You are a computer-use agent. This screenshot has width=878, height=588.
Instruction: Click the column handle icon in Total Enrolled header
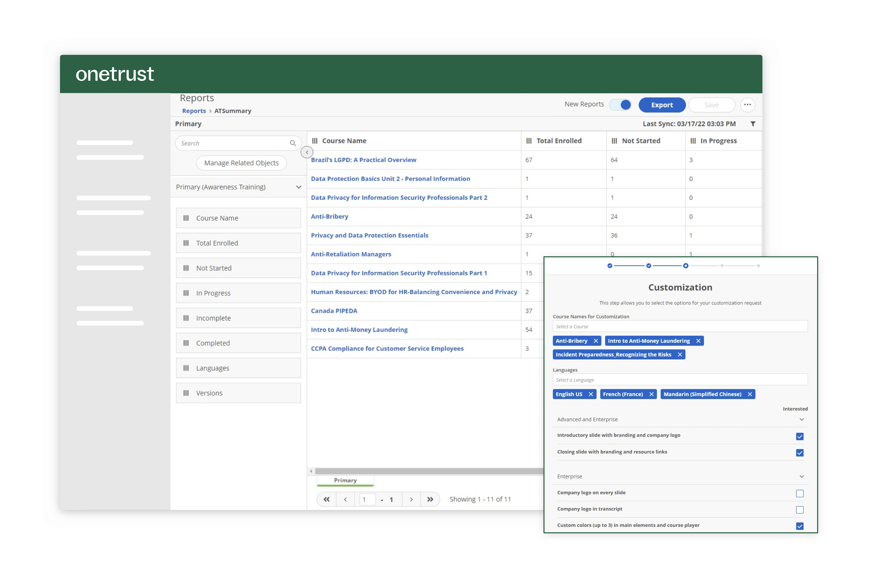529,141
